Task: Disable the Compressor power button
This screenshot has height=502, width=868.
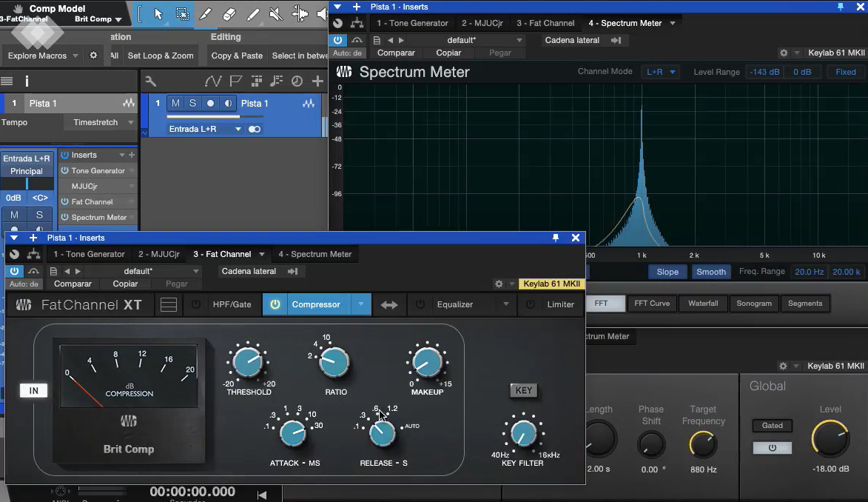Action: 275,304
